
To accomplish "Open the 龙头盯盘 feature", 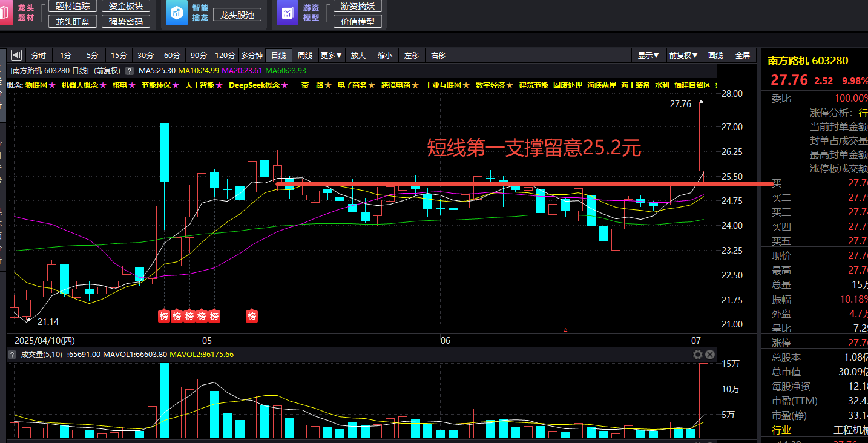I will click(73, 22).
